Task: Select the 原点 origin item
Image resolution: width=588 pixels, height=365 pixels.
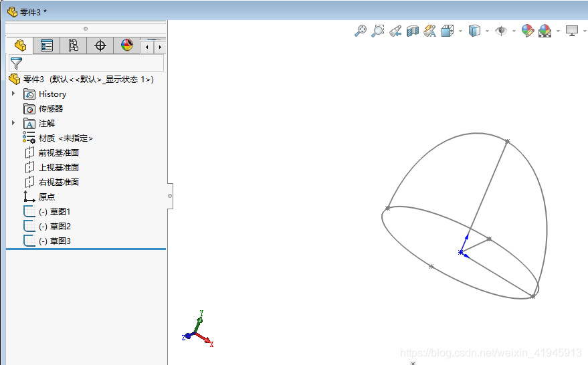Action: point(39,197)
